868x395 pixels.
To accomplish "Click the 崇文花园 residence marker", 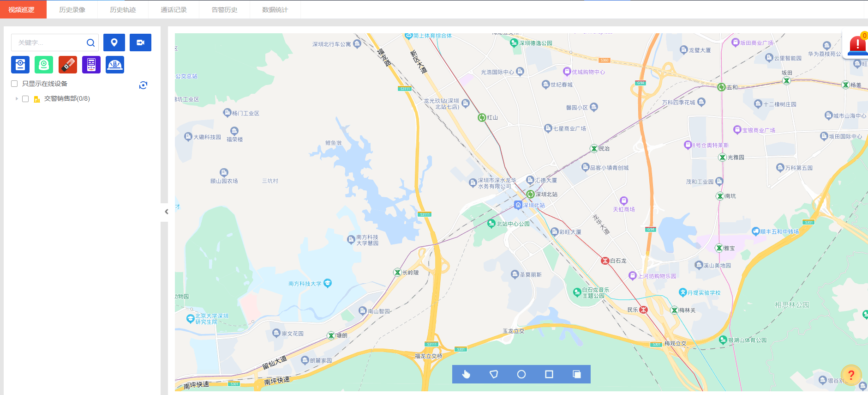I will point(276,333).
